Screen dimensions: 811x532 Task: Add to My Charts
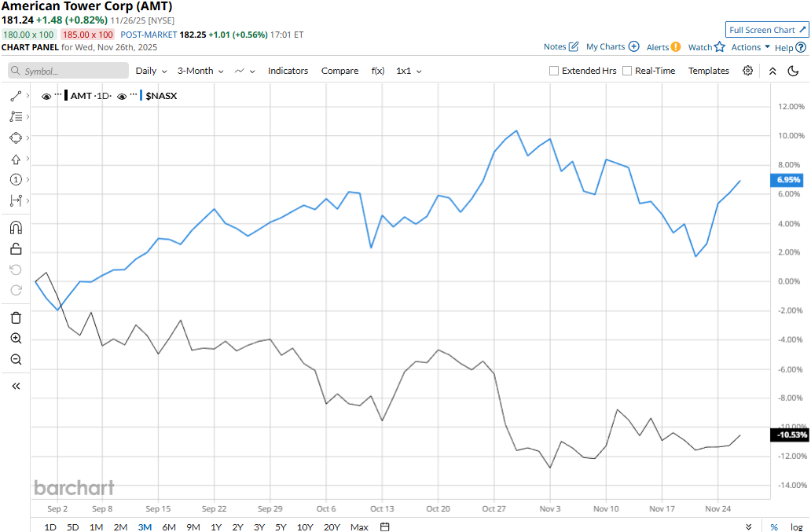coord(612,46)
